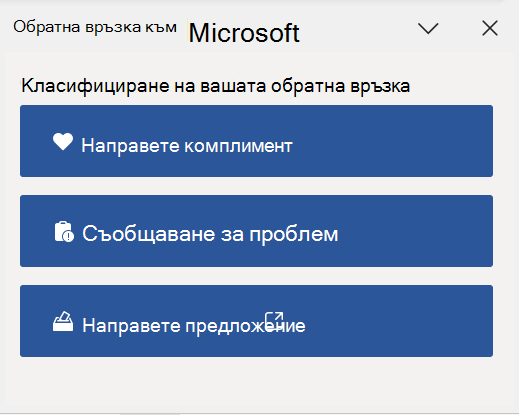Click the ballot box suggestion icon
519x415 pixels.
pyautogui.click(x=63, y=321)
